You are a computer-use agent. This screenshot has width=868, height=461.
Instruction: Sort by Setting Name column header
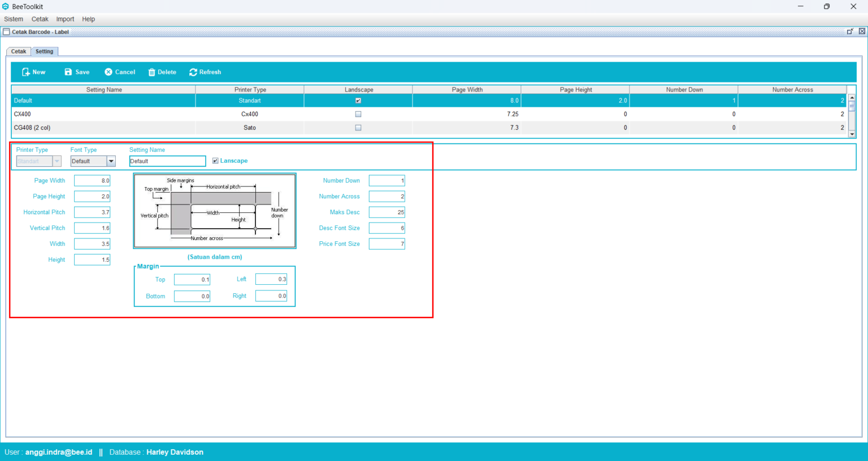[104, 90]
